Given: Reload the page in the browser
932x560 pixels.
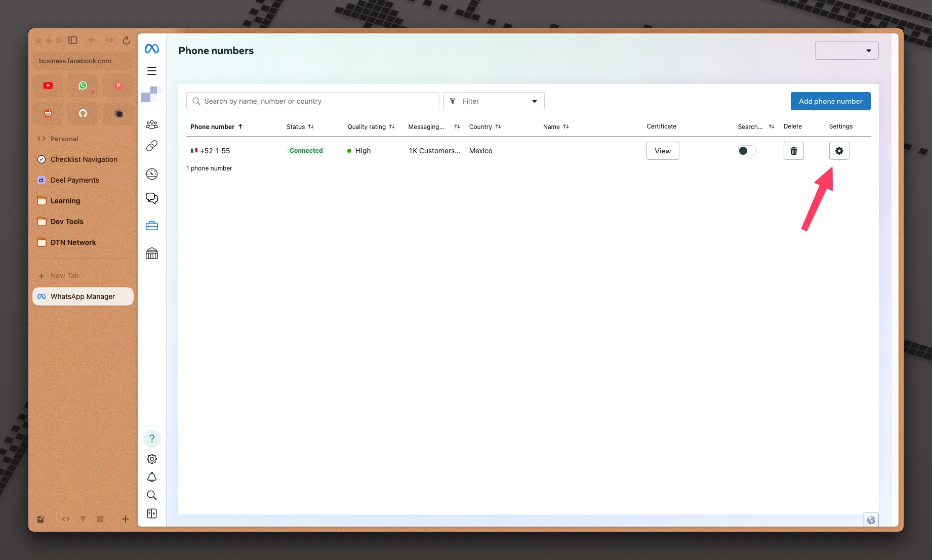Looking at the screenshot, I should [x=127, y=40].
